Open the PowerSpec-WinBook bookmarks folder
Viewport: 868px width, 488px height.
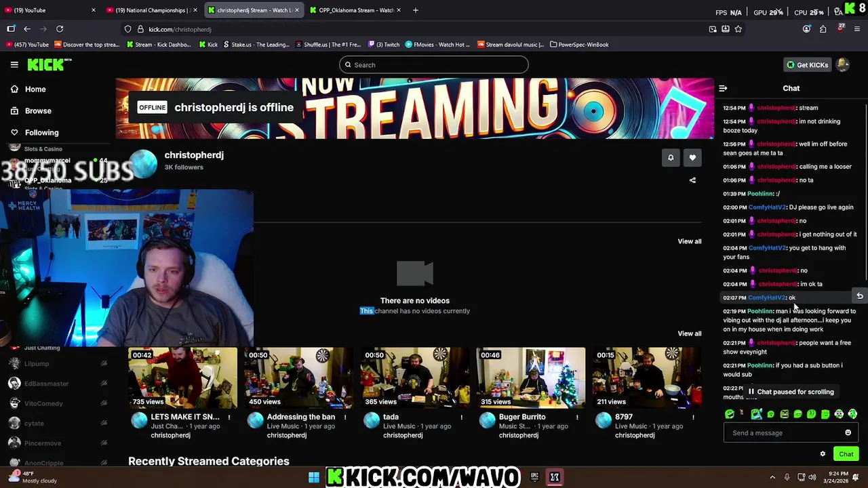click(579, 45)
